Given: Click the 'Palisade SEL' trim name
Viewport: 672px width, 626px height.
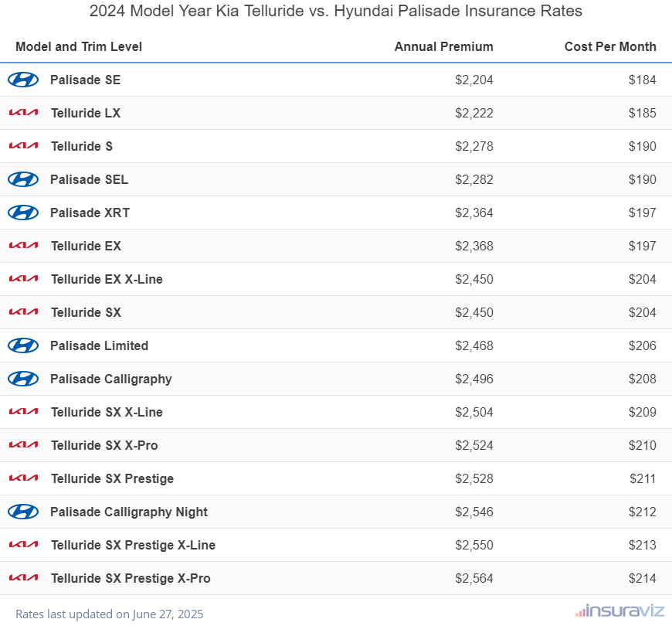Looking at the screenshot, I should point(89,179).
